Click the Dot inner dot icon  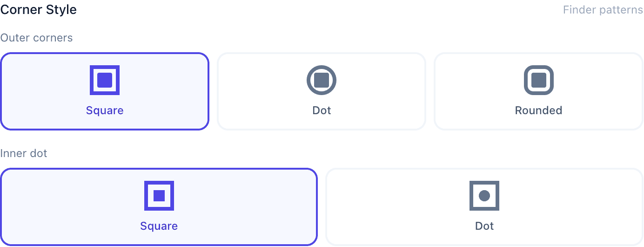tap(484, 196)
